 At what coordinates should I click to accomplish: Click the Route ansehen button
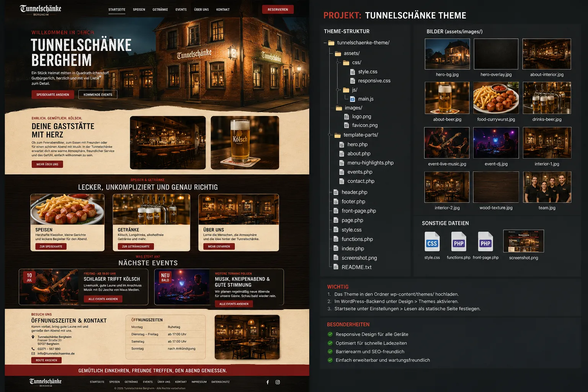46,360
